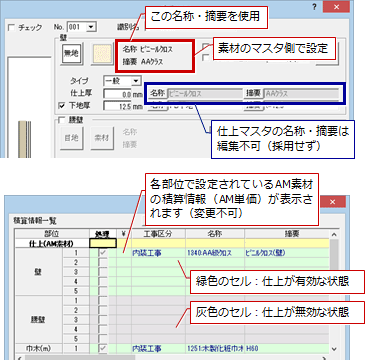Click the disabled 目地 button under 腰壁
366x360 pixels.
pos(71,138)
